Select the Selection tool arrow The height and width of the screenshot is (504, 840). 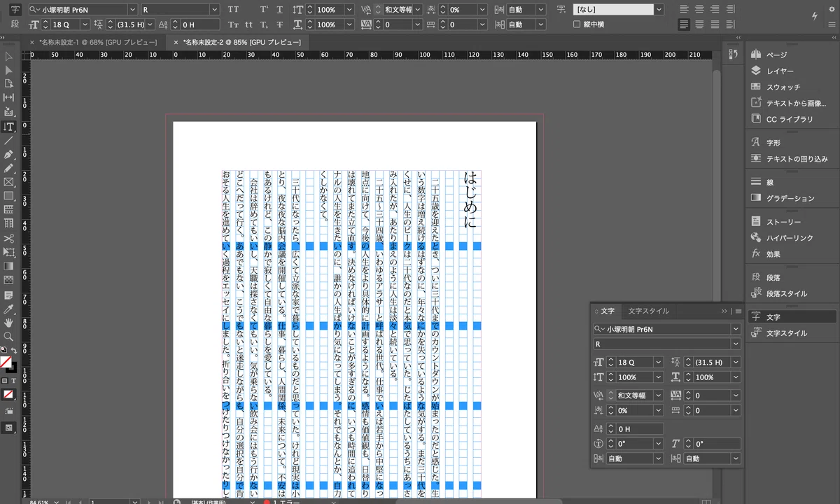click(x=8, y=56)
